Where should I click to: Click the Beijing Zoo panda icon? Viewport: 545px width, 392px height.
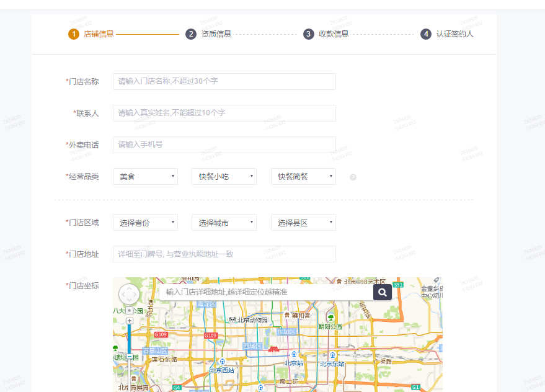coord(233,320)
